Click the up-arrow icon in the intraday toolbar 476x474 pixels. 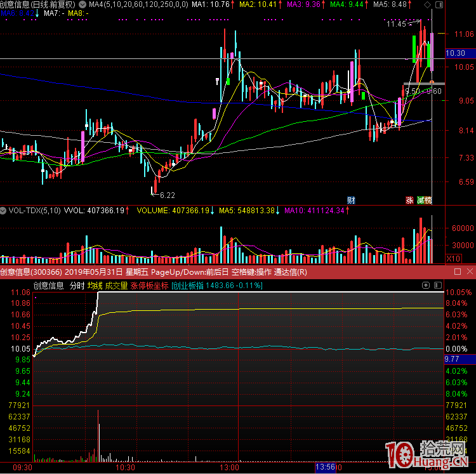426,286
